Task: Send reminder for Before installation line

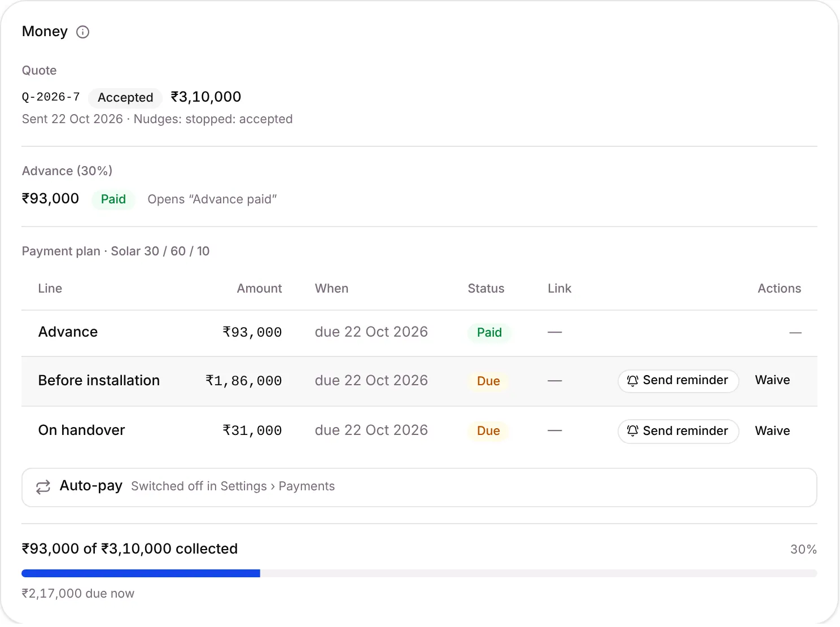Action: tap(678, 381)
